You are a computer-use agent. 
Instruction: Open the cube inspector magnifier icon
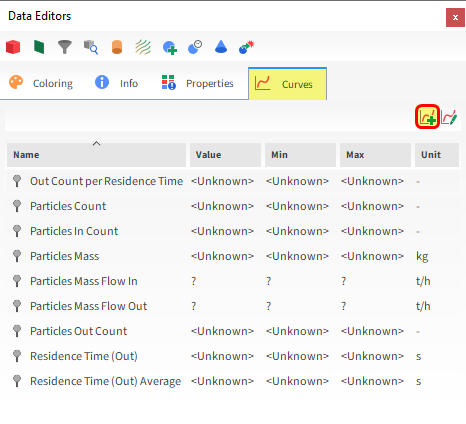[x=91, y=47]
